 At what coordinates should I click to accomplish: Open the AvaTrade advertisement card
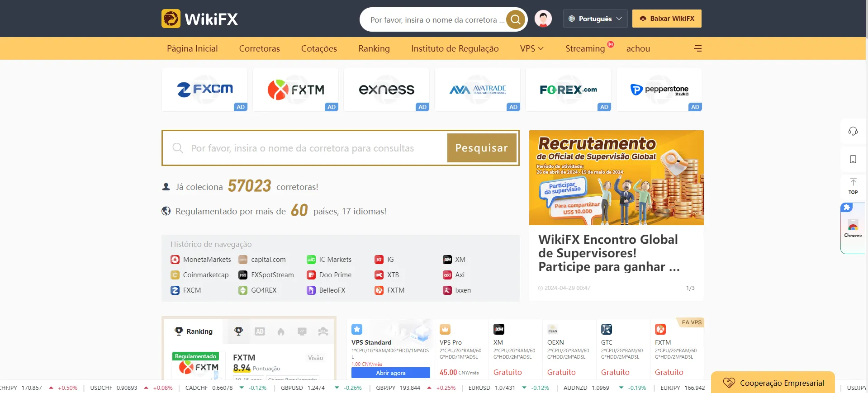pyautogui.click(x=477, y=90)
